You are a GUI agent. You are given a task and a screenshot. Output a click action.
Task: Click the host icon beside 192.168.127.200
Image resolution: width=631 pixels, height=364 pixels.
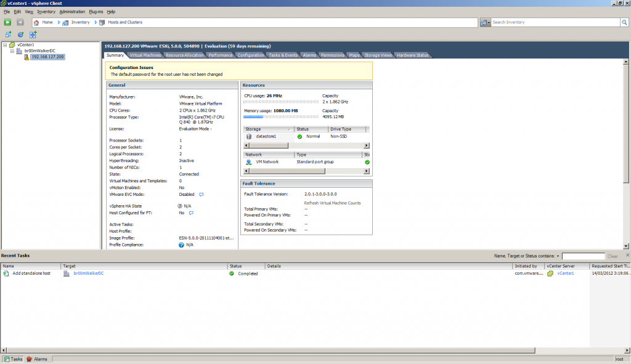click(26, 57)
